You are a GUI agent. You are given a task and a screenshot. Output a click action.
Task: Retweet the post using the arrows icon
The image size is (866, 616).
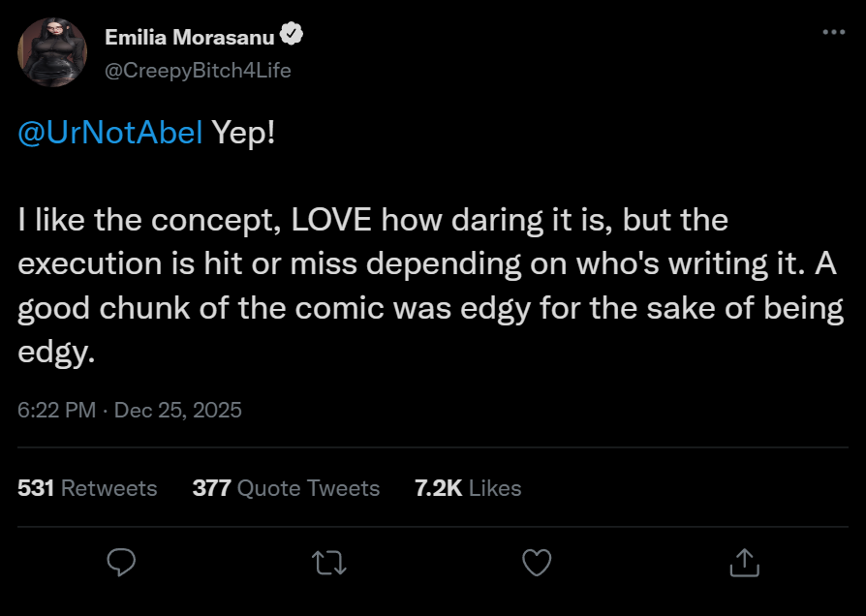pyautogui.click(x=328, y=563)
